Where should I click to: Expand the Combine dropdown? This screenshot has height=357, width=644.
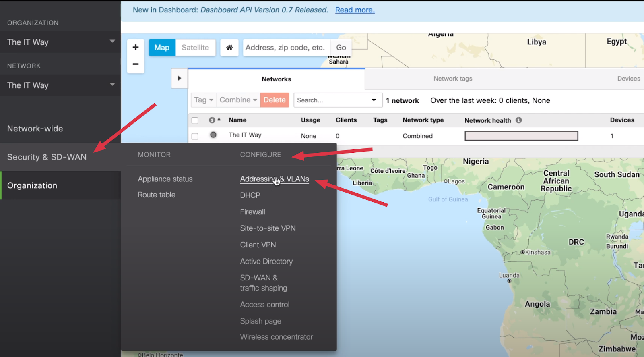coord(238,100)
